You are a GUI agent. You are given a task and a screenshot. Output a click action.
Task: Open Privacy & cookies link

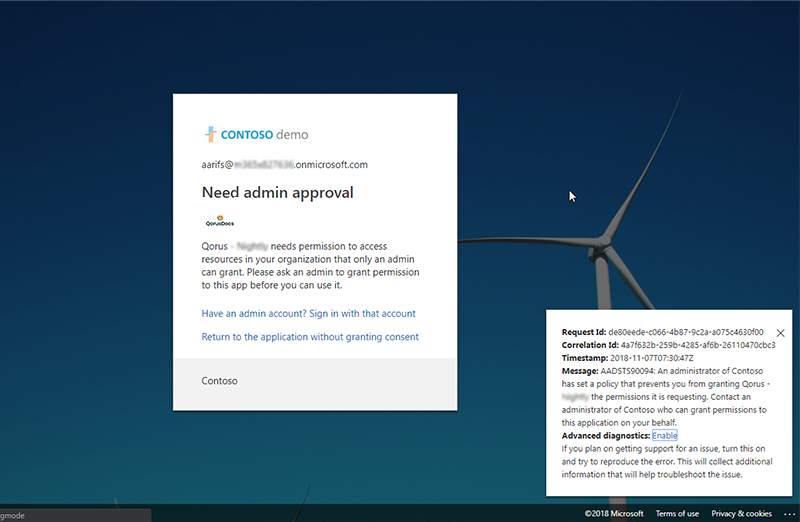(741, 514)
